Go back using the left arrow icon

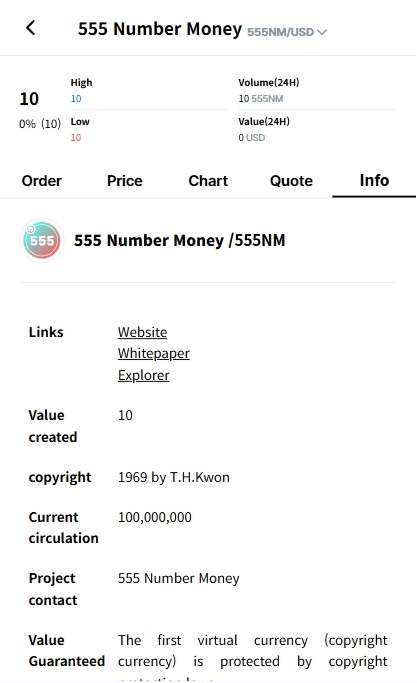30,28
